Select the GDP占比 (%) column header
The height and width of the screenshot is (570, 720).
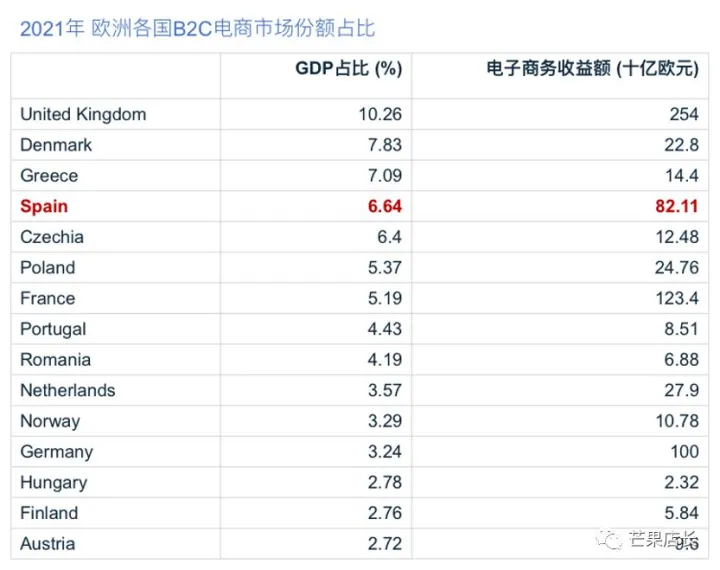[349, 68]
